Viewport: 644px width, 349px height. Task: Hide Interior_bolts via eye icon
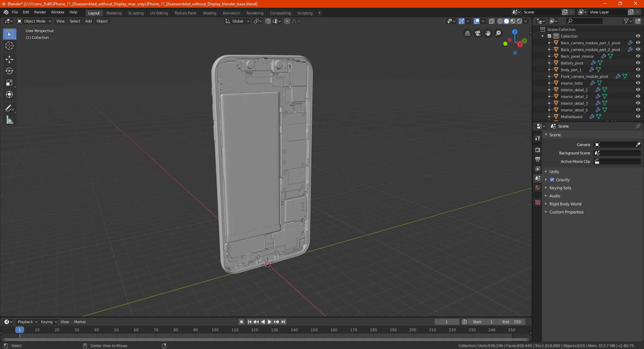[x=638, y=83]
